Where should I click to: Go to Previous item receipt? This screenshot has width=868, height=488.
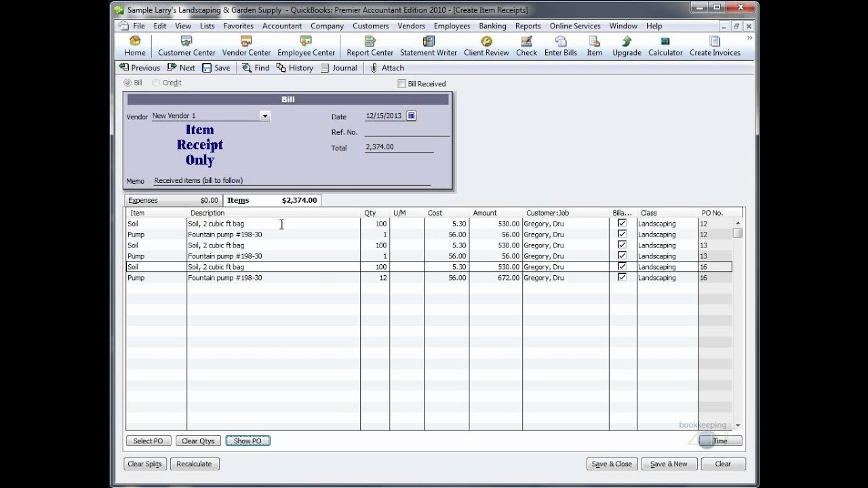pos(140,68)
